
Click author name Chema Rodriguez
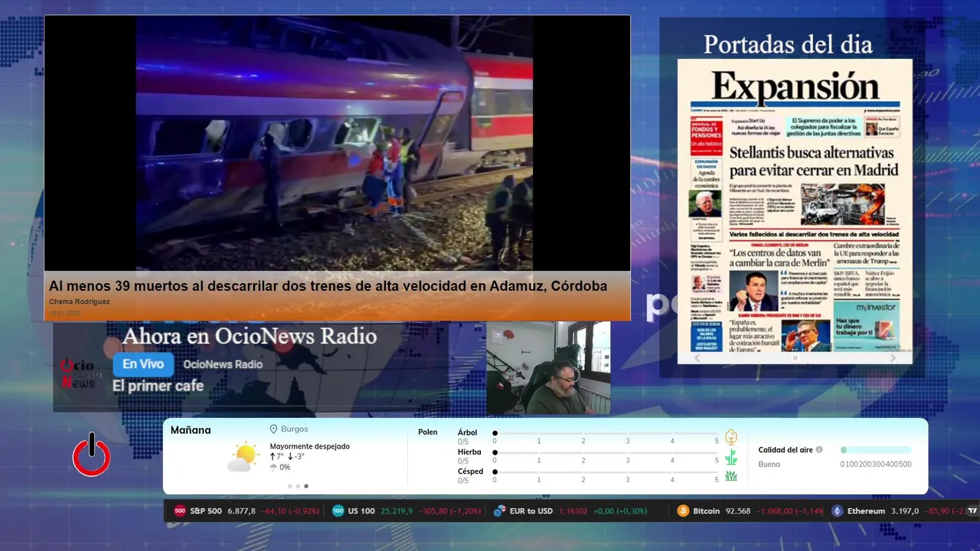pos(80,302)
